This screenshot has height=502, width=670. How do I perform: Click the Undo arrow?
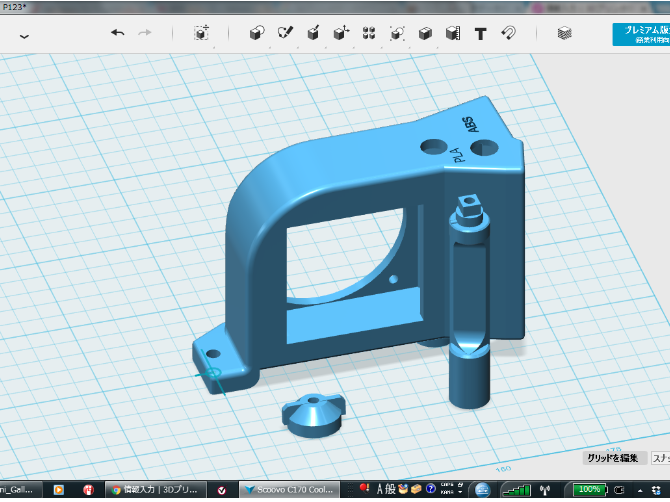click(x=117, y=33)
